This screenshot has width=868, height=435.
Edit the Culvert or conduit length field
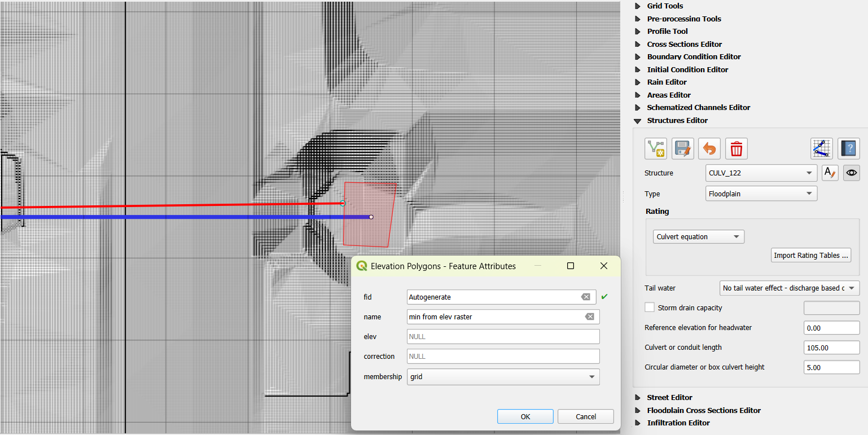pos(831,347)
